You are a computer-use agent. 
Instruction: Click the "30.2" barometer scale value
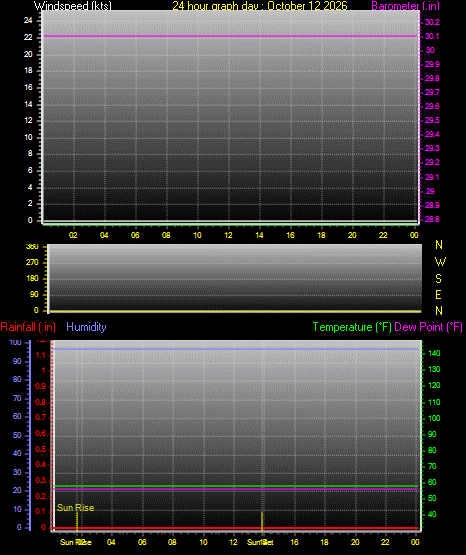point(432,22)
